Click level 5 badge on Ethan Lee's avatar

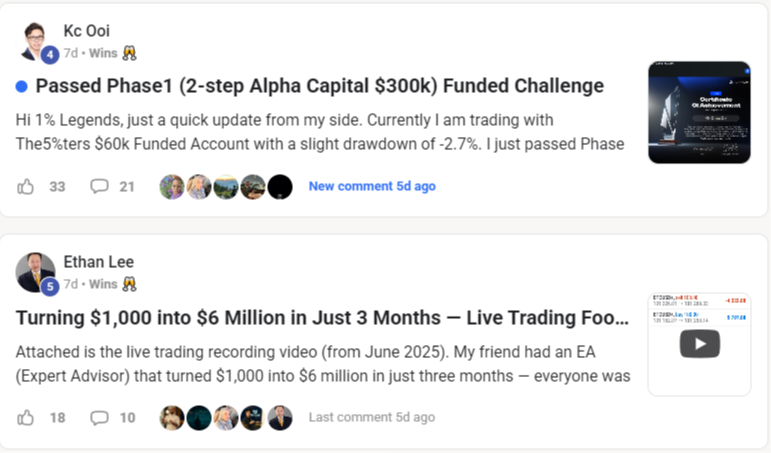point(50,285)
